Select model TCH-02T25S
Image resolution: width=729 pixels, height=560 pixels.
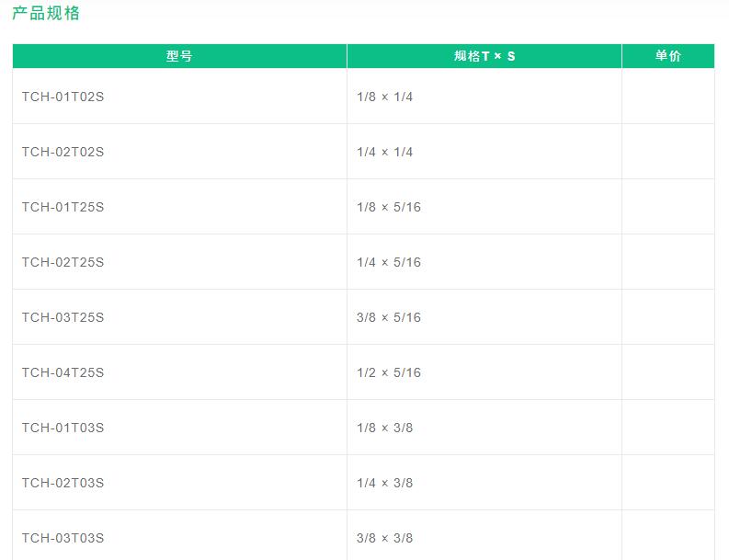point(63,262)
